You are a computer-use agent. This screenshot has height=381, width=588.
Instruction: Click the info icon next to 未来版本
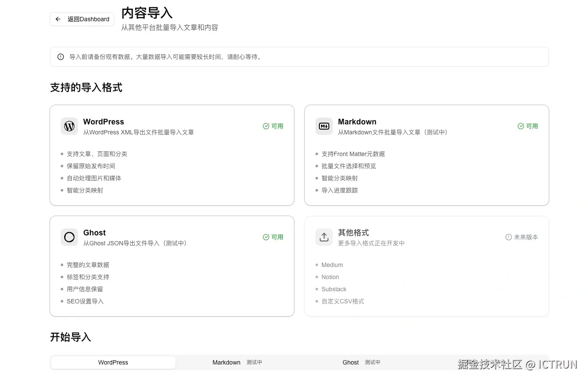click(509, 237)
